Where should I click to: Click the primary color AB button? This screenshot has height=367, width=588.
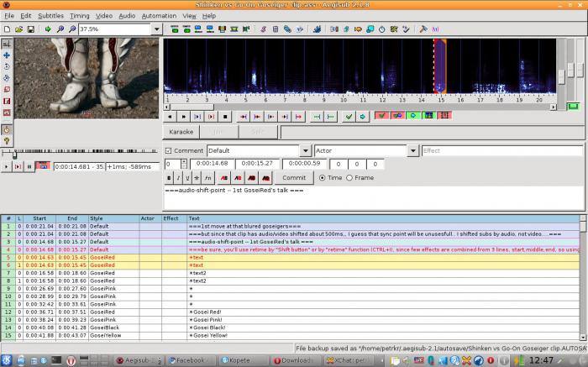point(224,178)
